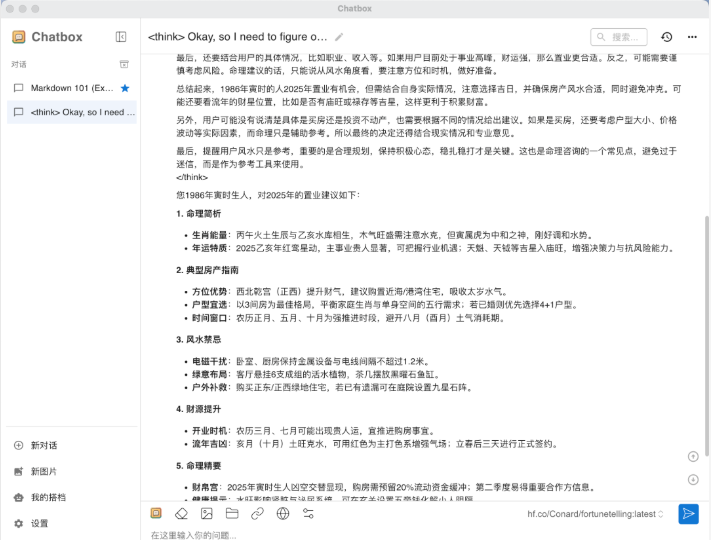Start a 新对话 new chat
The height and width of the screenshot is (540, 711).
pos(72,445)
